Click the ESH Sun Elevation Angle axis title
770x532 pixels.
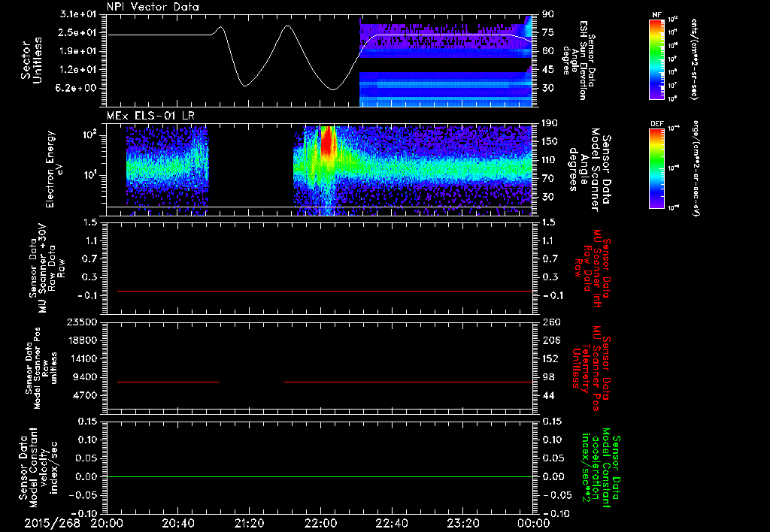[579, 60]
